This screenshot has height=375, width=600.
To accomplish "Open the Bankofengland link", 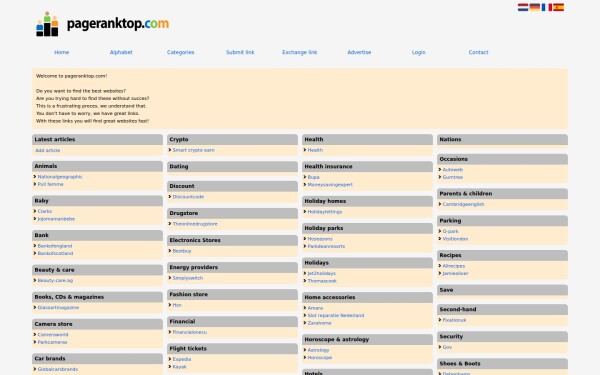I will pos(55,246).
